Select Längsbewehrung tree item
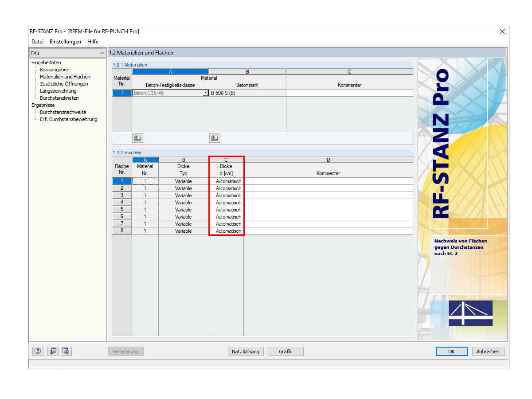This screenshot has width=532, height=399. coord(58,91)
